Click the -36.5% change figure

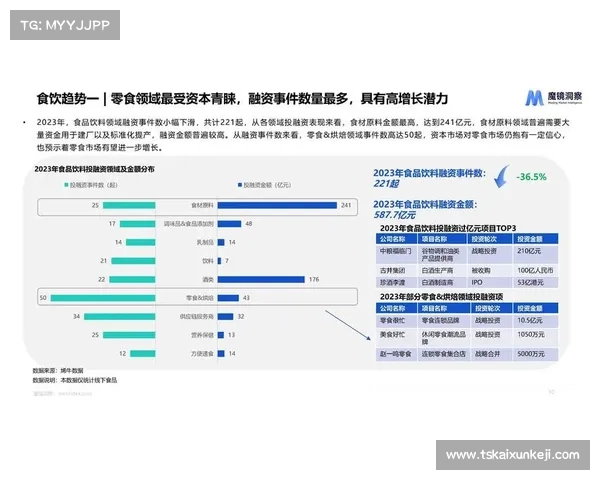click(531, 177)
